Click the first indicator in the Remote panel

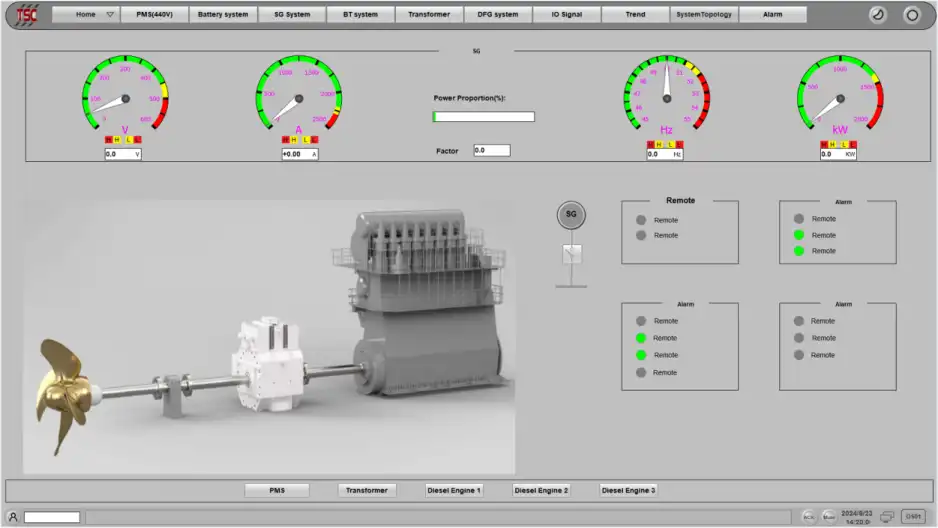641,220
